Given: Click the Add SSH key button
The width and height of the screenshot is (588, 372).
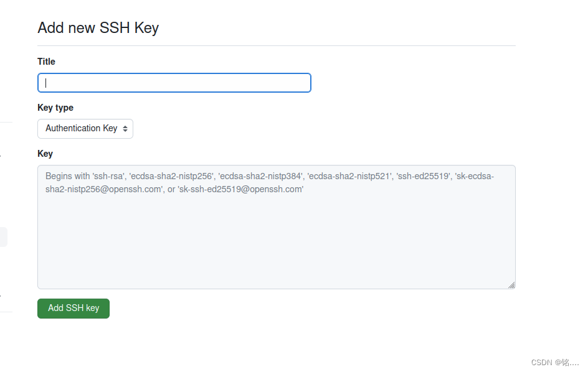Looking at the screenshot, I should point(73,308).
